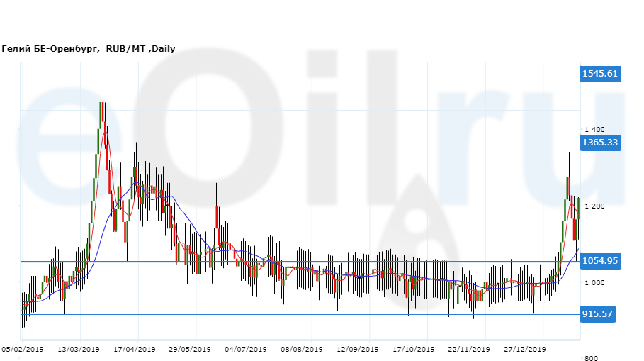Click the 12/09/2019 date axis label
Viewport: 644px width, 361px height.
[x=357, y=350]
